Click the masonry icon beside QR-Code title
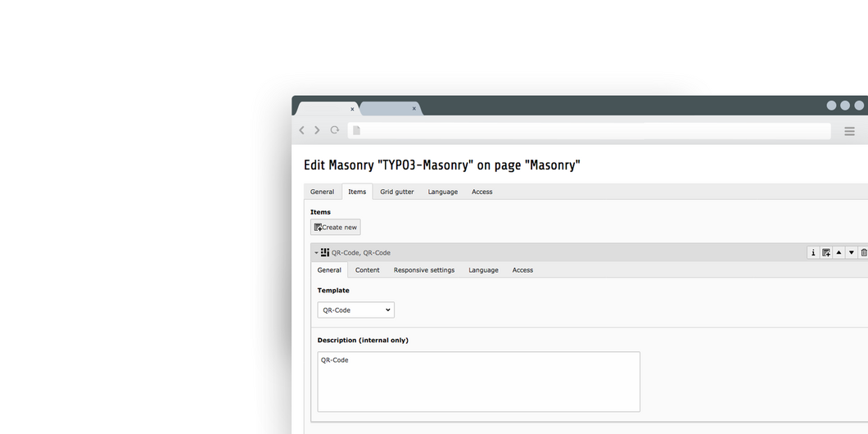868x434 pixels. point(325,253)
